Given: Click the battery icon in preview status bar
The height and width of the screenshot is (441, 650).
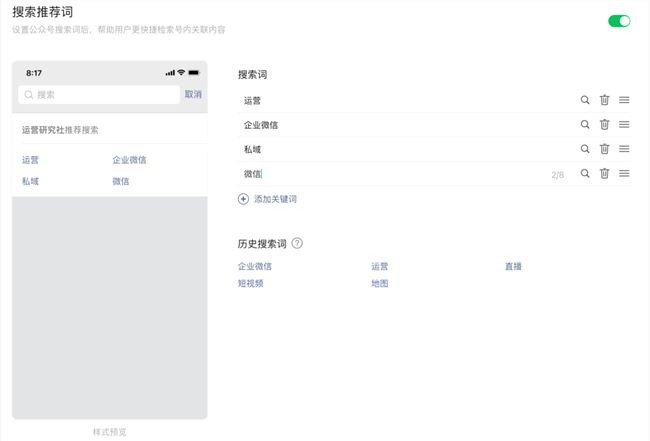Looking at the screenshot, I should point(194,73).
